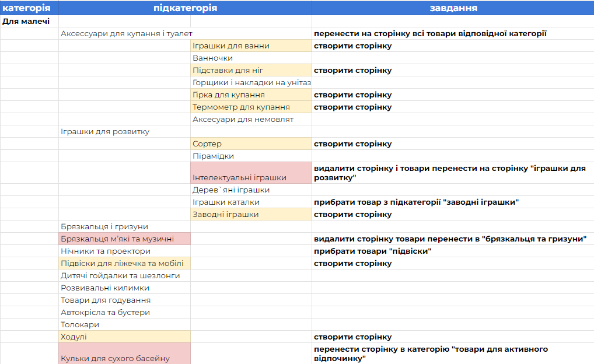Click the yellow "Сортер" cell
The width and height of the screenshot is (594, 364).
[x=251, y=143]
